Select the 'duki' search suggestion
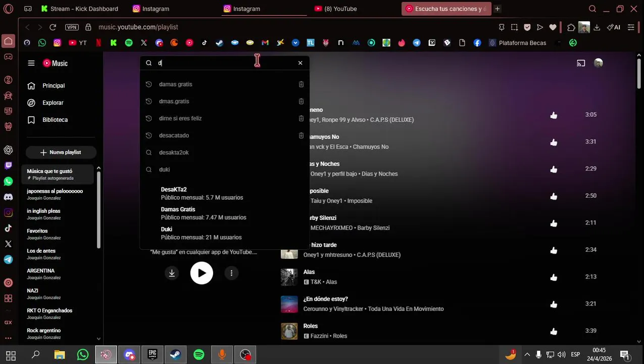This screenshot has height=364, width=644. click(224, 170)
